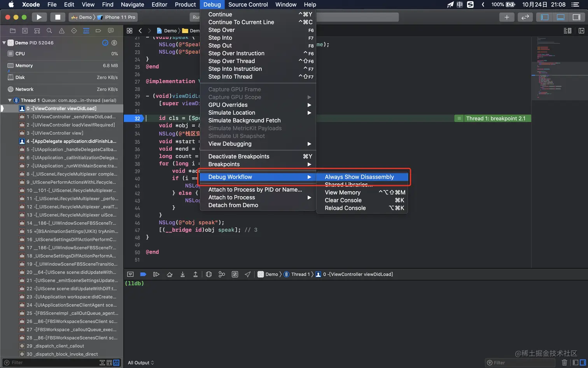The width and height of the screenshot is (588, 368).
Task: Select the CPU gauge row
Action: pos(62,54)
